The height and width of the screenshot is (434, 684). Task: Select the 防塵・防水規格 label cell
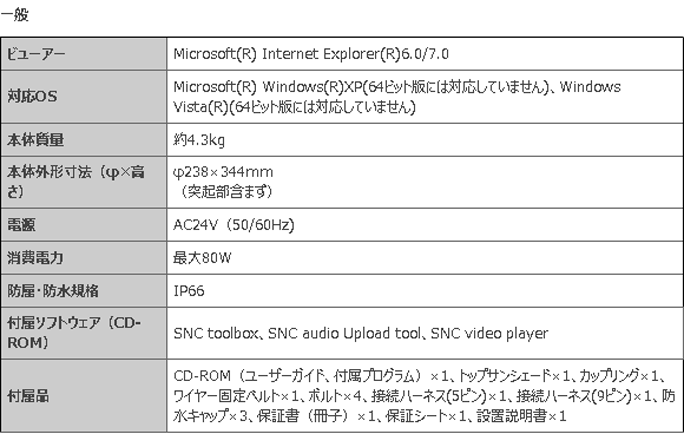[x=84, y=291]
